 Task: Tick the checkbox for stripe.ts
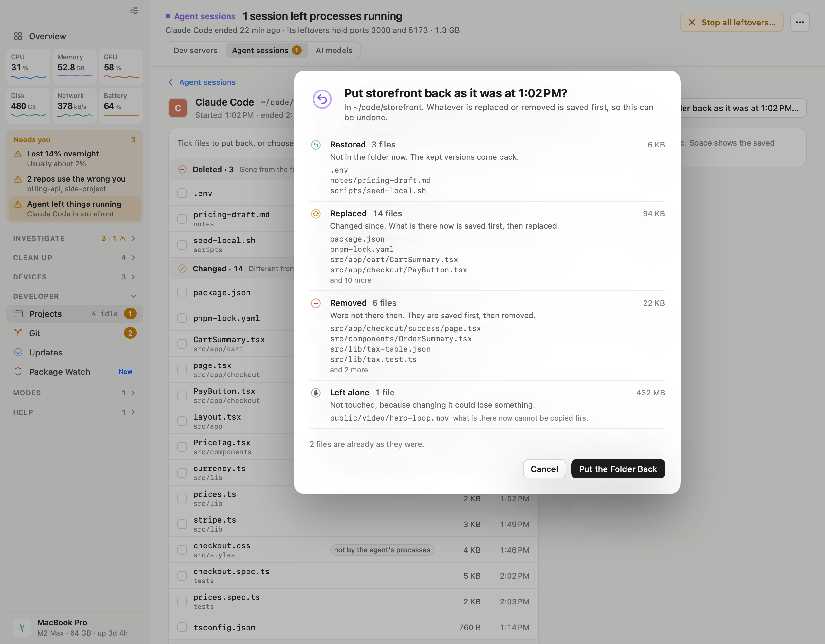coord(182,524)
